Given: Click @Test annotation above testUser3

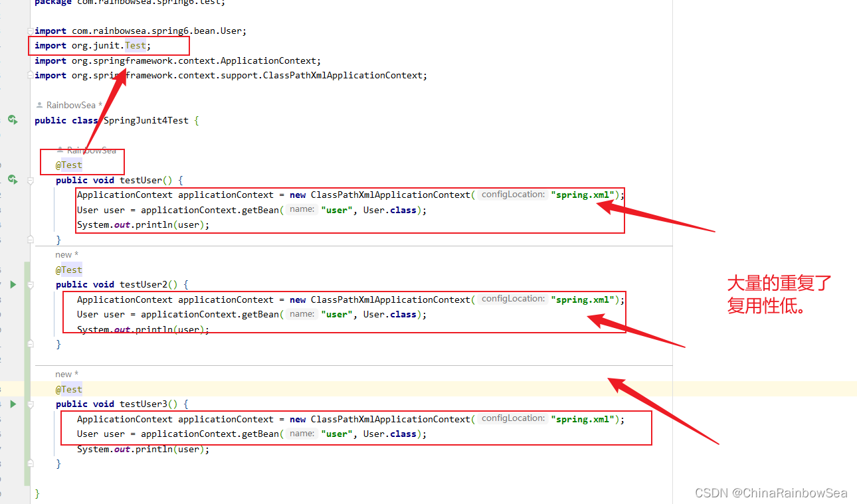Looking at the screenshot, I should click(69, 389).
